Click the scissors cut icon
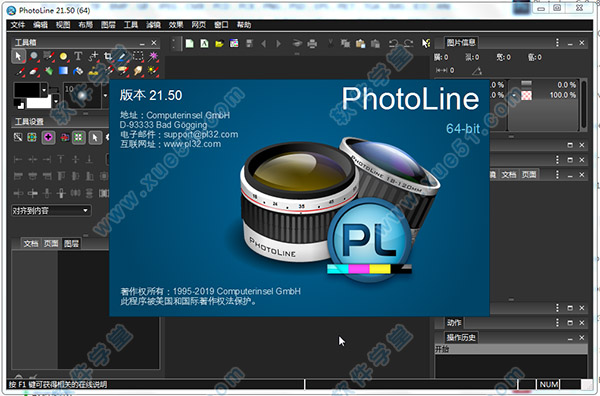The height and width of the screenshot is (396, 600). coord(331,43)
